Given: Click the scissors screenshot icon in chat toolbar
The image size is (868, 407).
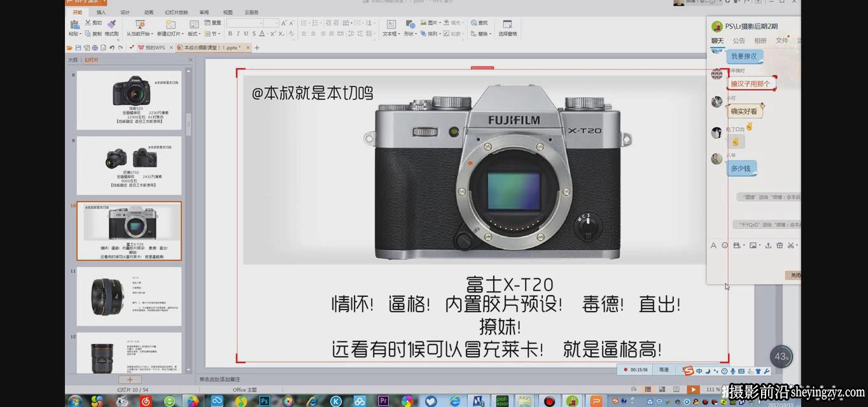Looking at the screenshot, I should pyautogui.click(x=790, y=245).
